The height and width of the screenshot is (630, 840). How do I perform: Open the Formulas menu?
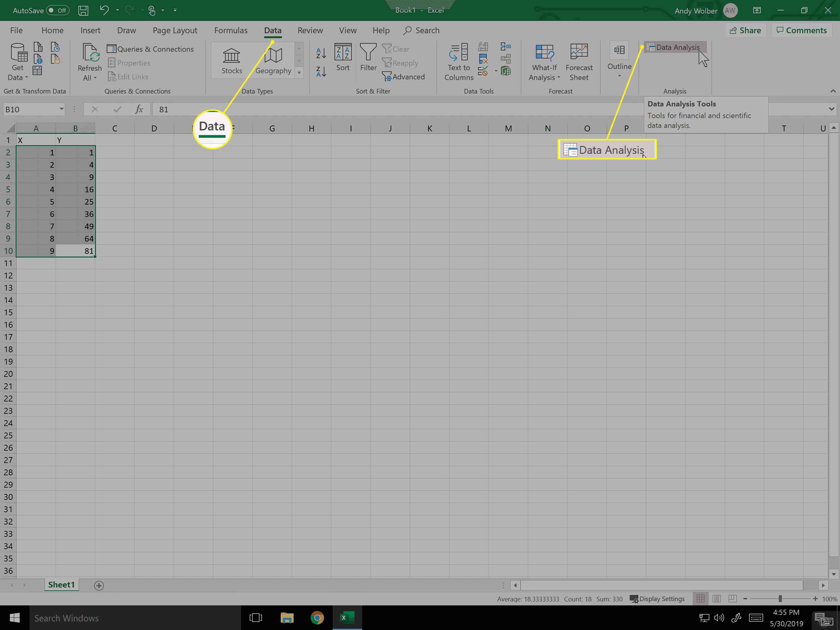[x=231, y=30]
